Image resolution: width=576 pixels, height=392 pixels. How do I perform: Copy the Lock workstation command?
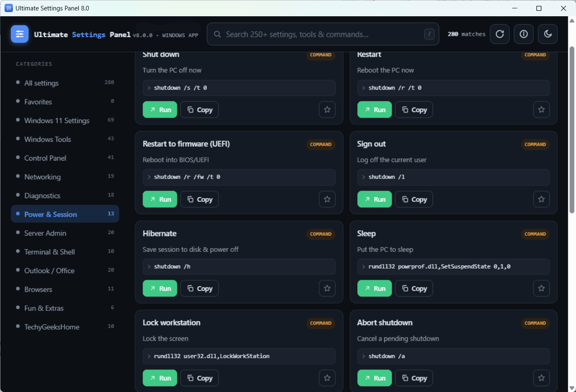(x=200, y=378)
